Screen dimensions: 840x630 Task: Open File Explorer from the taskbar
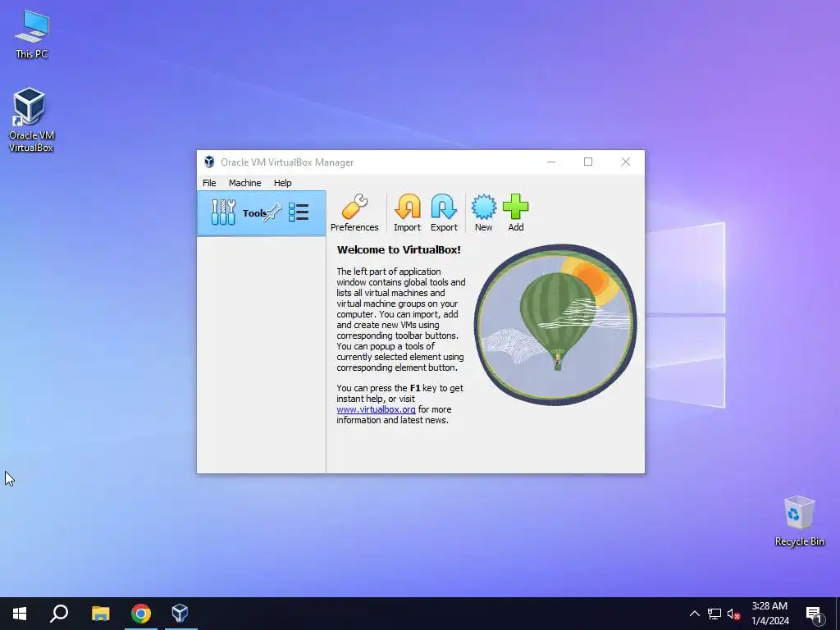pos(100,614)
